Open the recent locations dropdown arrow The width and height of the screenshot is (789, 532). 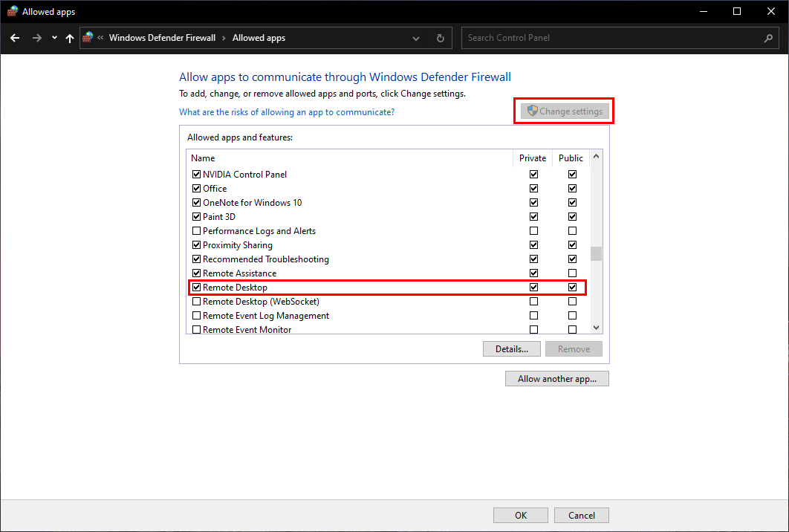(54, 38)
